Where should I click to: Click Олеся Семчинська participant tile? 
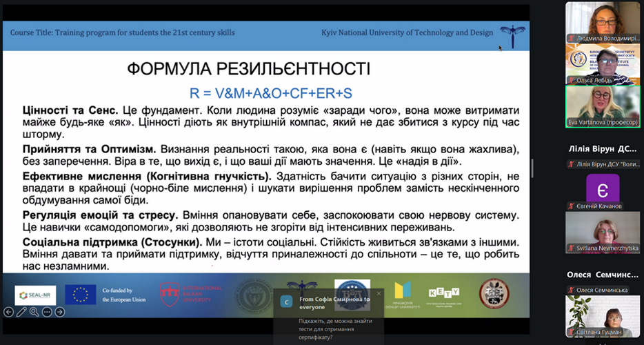point(601,275)
